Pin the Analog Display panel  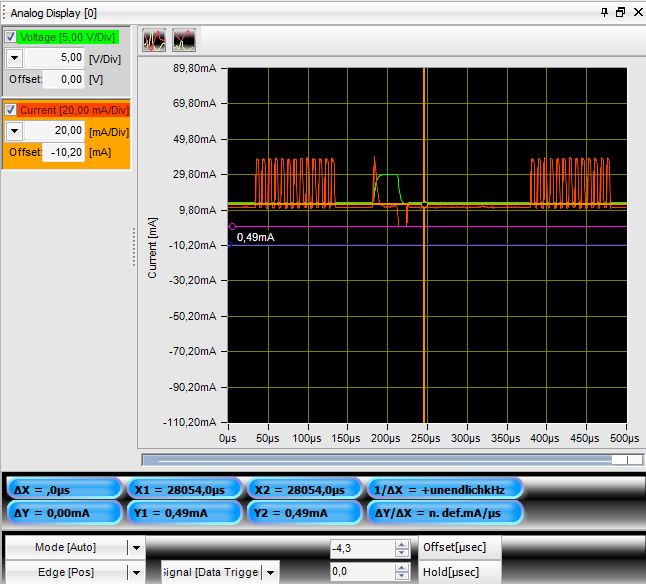pos(604,12)
